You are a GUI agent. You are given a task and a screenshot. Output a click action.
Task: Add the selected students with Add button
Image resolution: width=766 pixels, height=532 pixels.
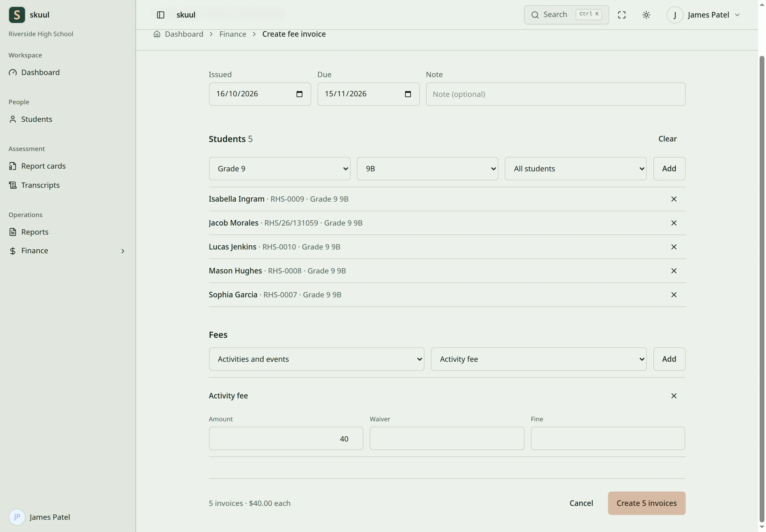669,169
